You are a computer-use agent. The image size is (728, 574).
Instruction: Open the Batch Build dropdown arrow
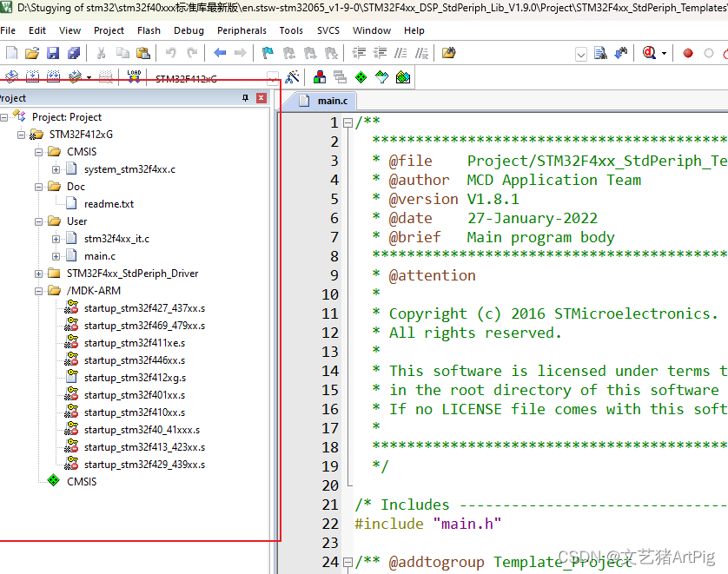point(89,77)
